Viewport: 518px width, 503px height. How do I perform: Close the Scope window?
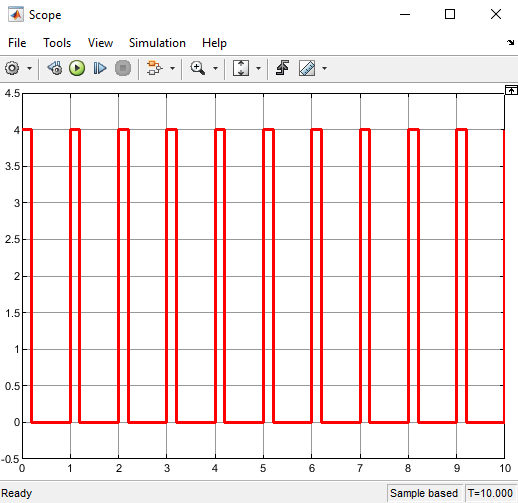[496, 14]
